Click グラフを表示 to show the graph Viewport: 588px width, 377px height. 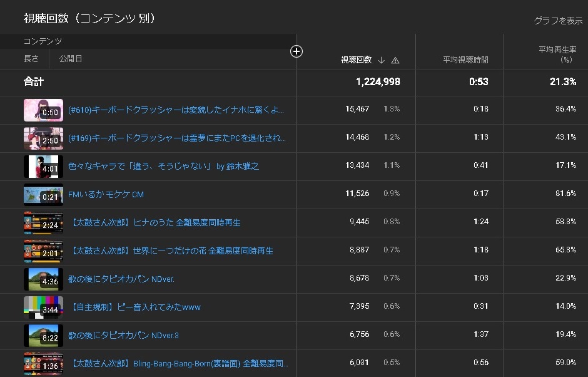click(557, 21)
